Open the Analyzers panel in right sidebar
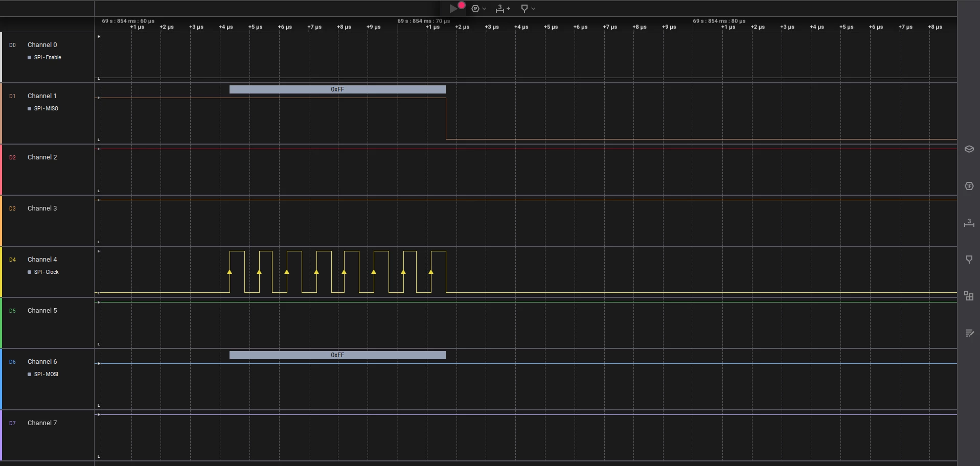Screen dimensions: 980x466 point(969,186)
